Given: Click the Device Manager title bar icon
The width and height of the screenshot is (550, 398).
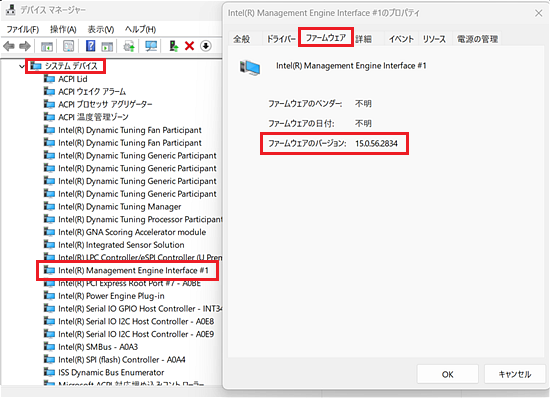Looking at the screenshot, I should 11,10.
